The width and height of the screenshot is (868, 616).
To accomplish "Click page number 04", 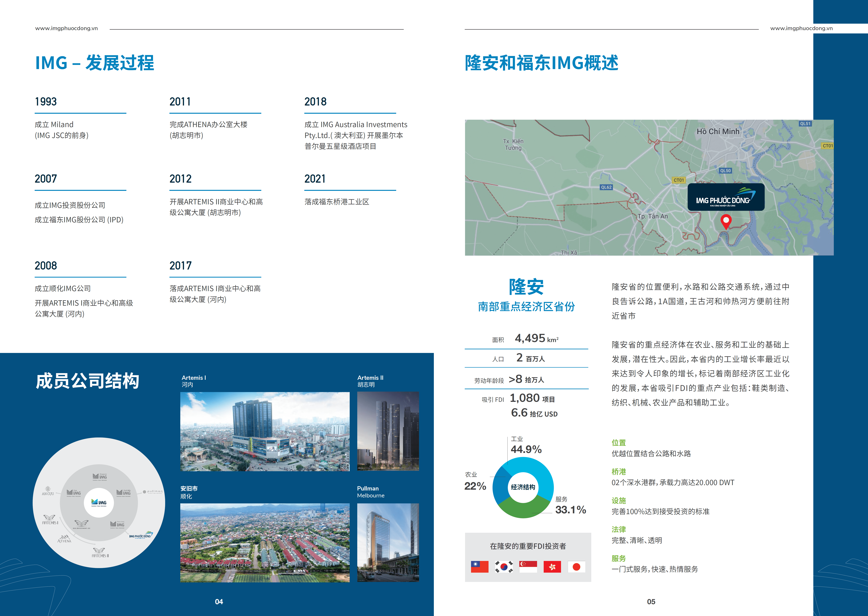I will [x=219, y=602].
